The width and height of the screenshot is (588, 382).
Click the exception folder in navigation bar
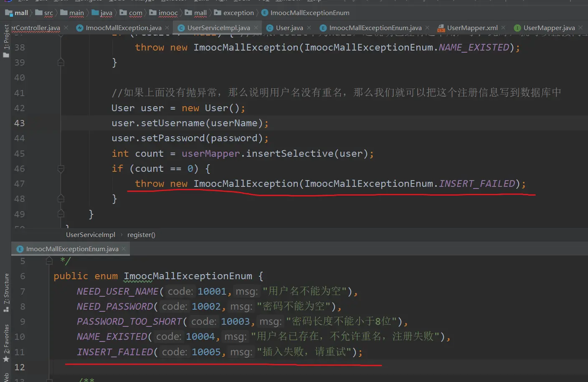pyautogui.click(x=238, y=13)
